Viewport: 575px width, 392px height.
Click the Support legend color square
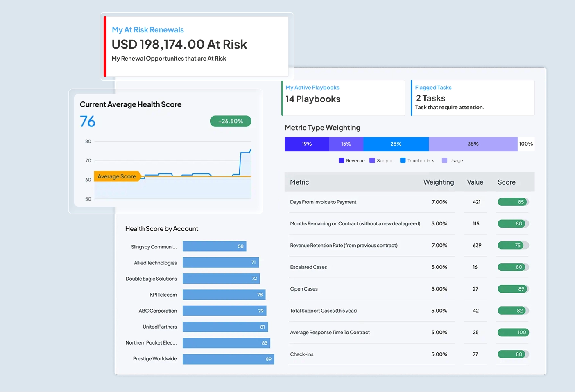pos(372,160)
